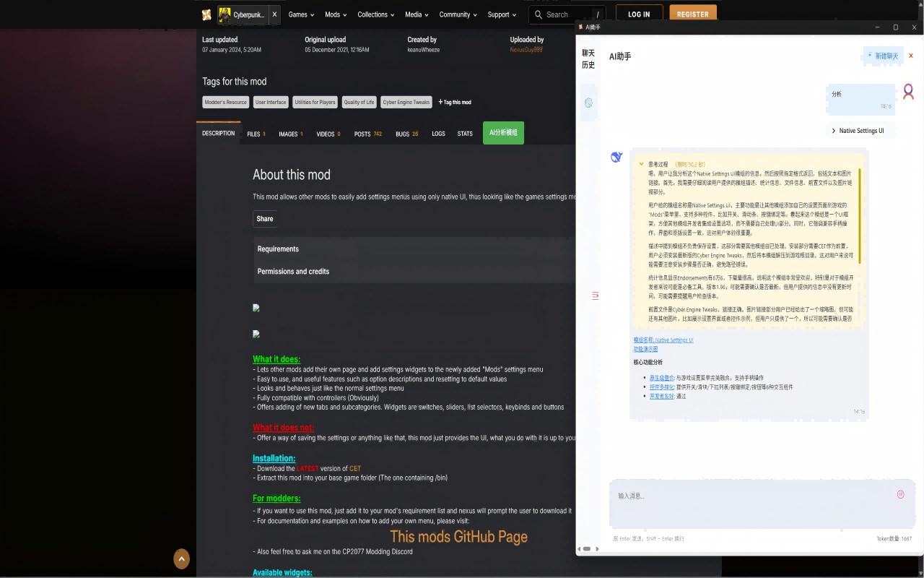Click the LOG IN button
Viewport: 924px width, 578px height.
(639, 14)
